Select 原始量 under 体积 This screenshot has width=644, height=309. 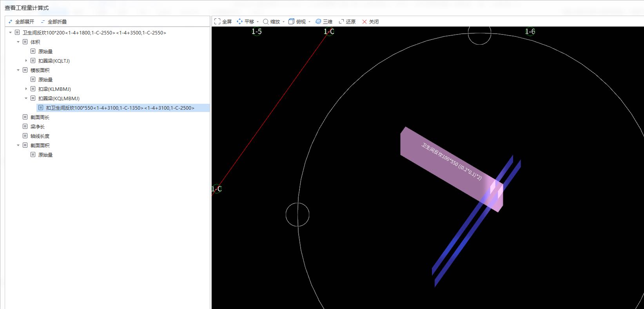(45, 51)
